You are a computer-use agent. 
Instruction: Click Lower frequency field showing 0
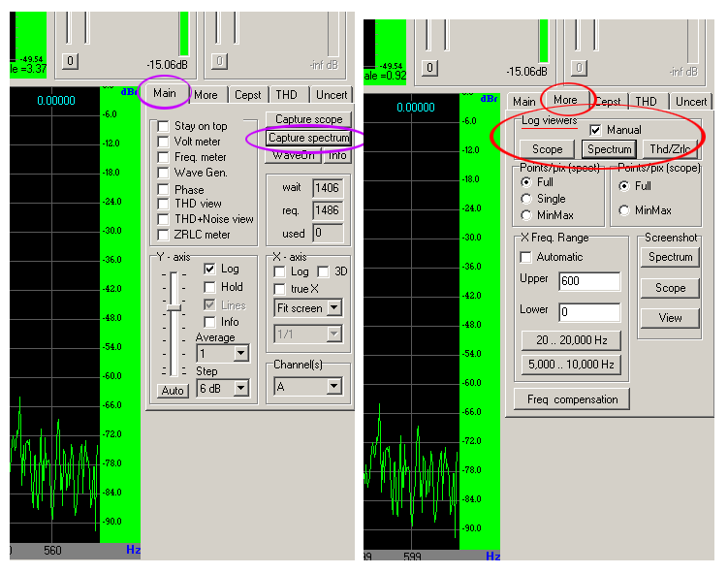589,312
